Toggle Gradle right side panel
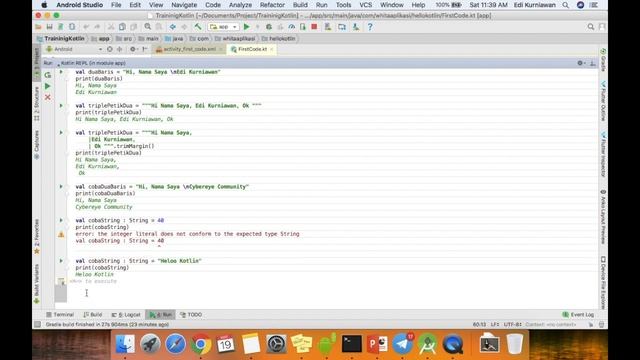 [603, 60]
